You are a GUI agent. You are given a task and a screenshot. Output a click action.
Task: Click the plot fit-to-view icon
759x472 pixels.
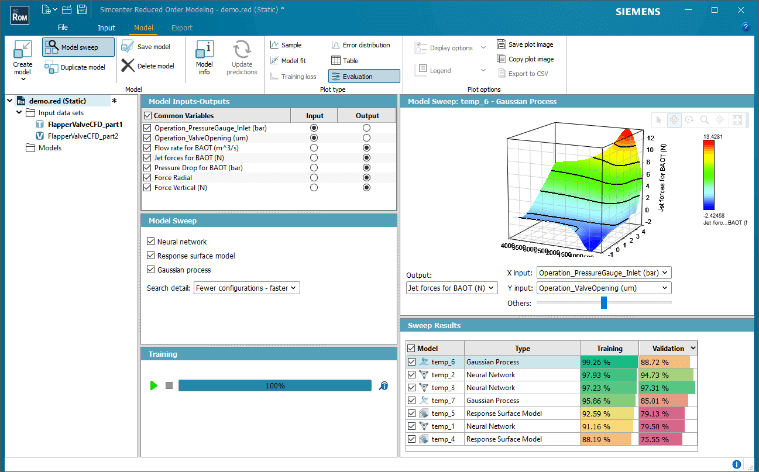(737, 120)
